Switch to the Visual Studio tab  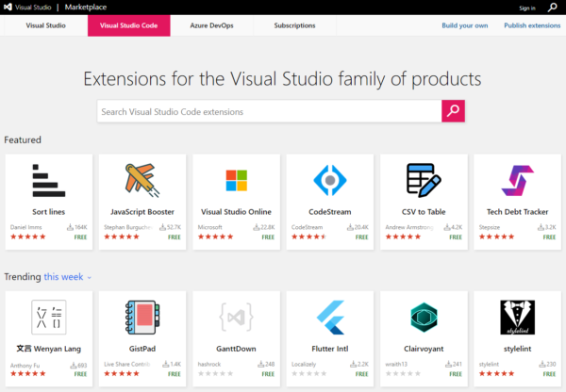[45, 25]
